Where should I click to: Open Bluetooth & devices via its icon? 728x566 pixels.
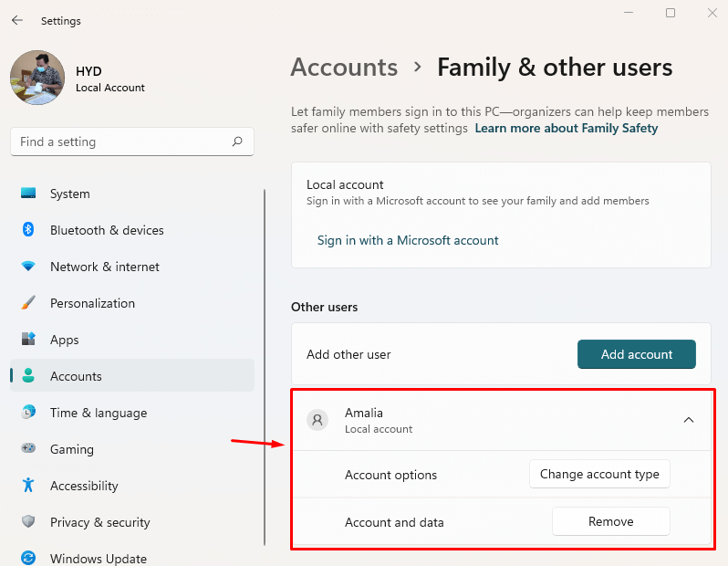click(28, 230)
